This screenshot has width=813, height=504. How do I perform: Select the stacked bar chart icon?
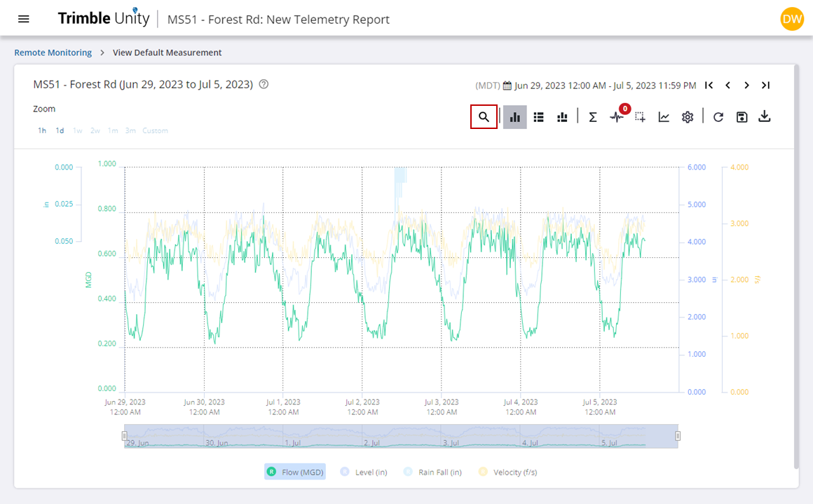coord(561,117)
